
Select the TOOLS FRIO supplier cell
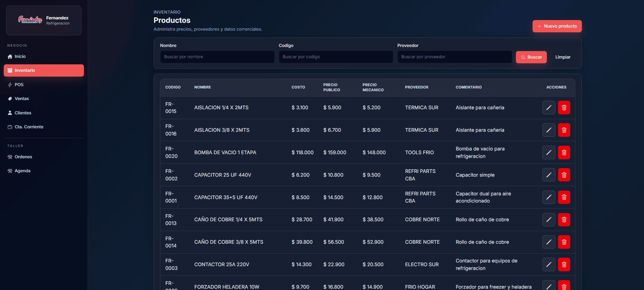point(419,152)
